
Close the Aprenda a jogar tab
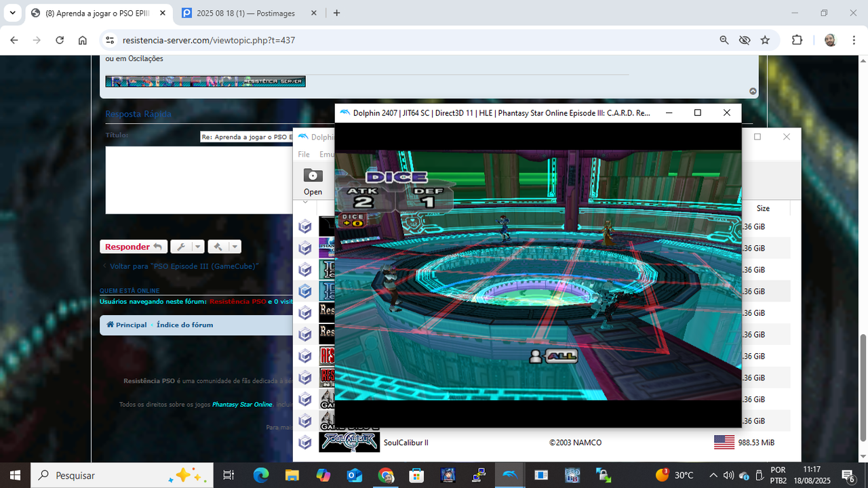(x=163, y=13)
